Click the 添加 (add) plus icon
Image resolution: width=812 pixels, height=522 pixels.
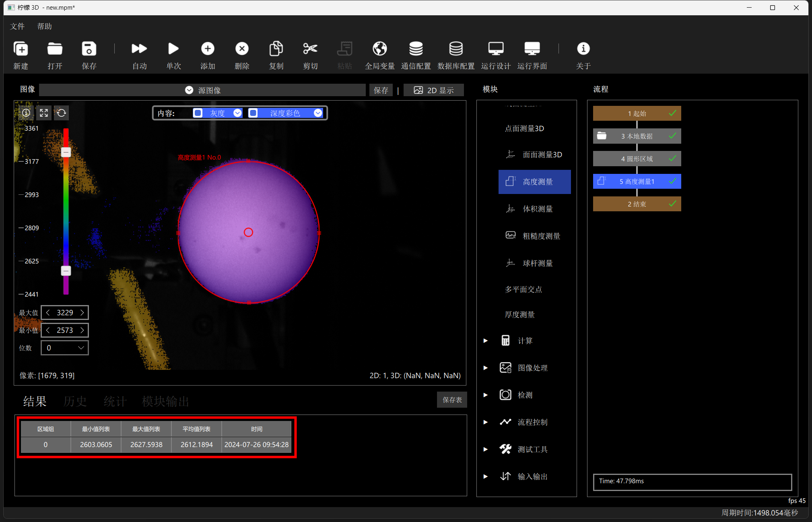point(208,49)
